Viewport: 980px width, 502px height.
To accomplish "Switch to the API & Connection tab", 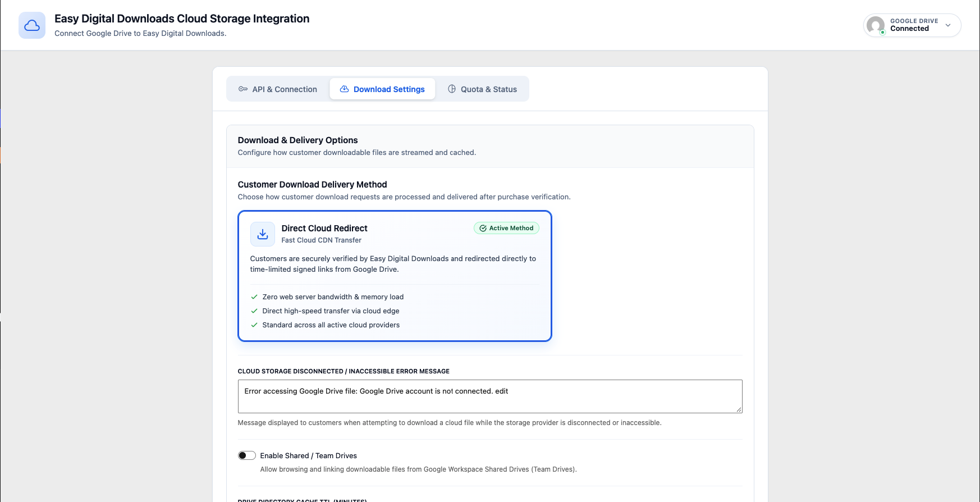I will pyautogui.click(x=278, y=89).
